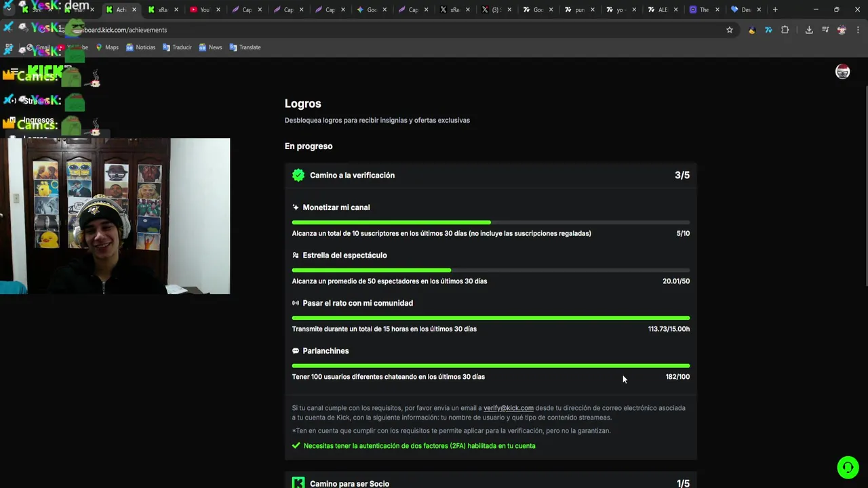The width and height of the screenshot is (868, 488).
Task: Open a new browser tab with plus icon
Action: tap(775, 9)
